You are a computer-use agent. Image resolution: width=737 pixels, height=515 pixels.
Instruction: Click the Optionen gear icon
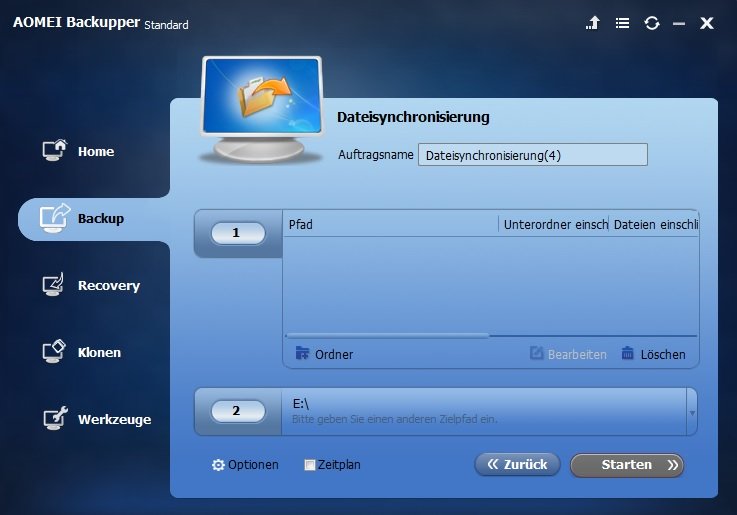[218, 465]
